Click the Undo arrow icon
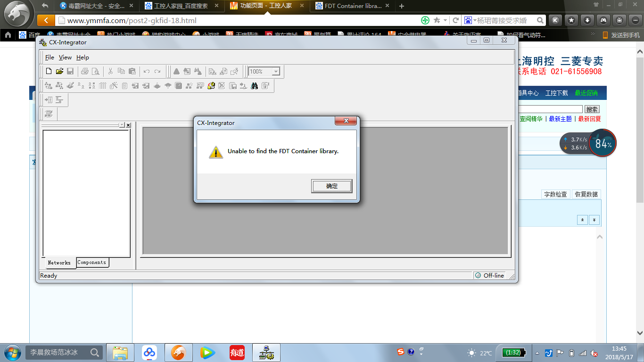This screenshot has width=644, height=362. pyautogui.click(x=147, y=72)
